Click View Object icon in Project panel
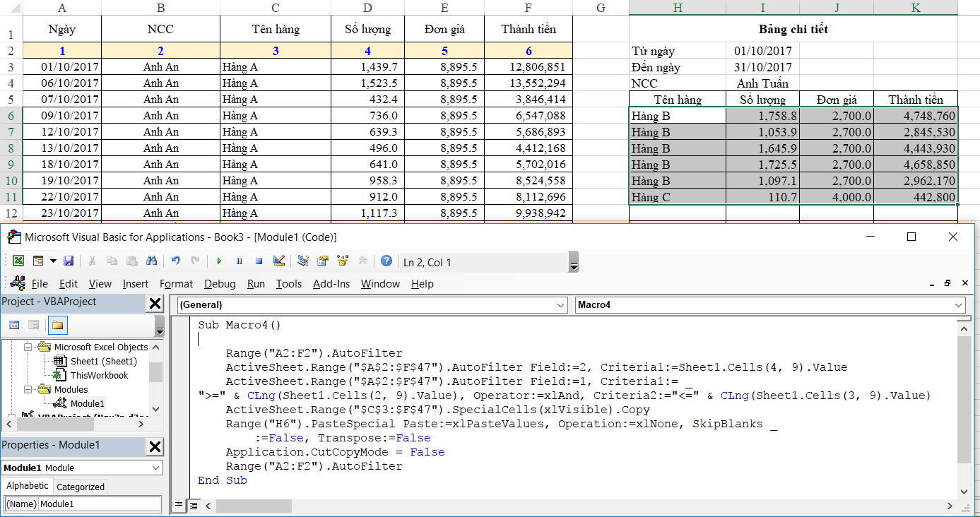This screenshot has width=980, height=517. [33, 325]
